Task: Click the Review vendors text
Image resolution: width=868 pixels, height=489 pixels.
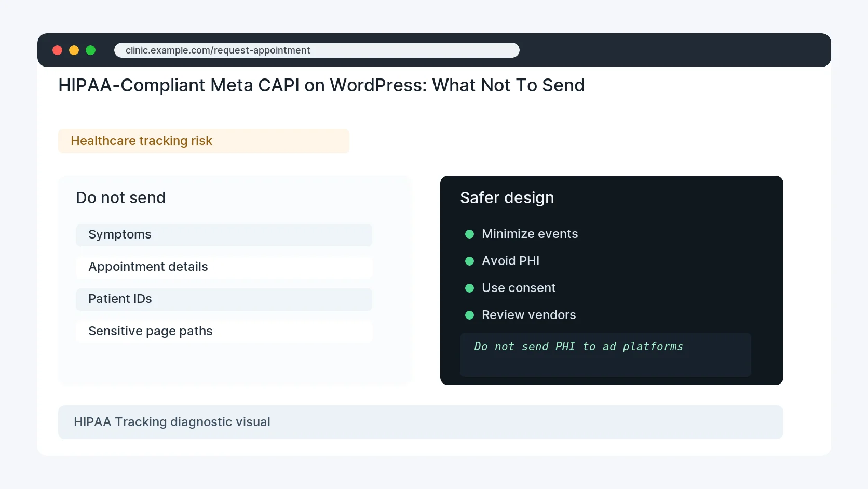Action: [528, 315]
